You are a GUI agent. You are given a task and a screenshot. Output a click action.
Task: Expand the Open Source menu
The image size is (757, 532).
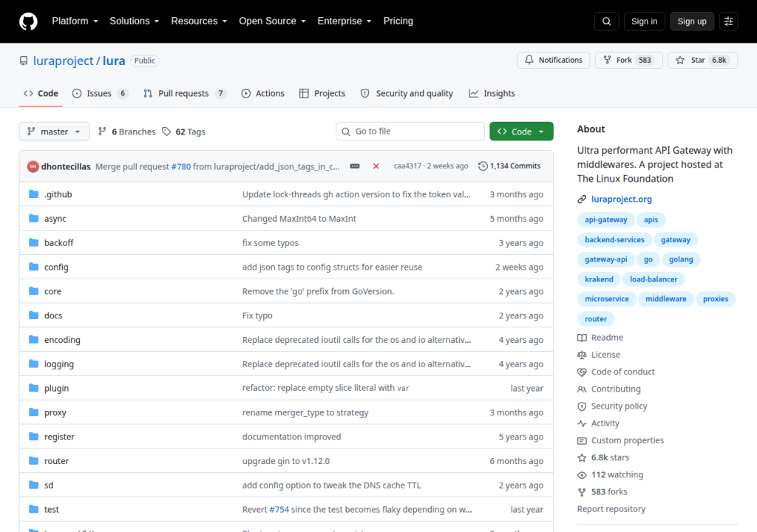pyautogui.click(x=272, y=21)
